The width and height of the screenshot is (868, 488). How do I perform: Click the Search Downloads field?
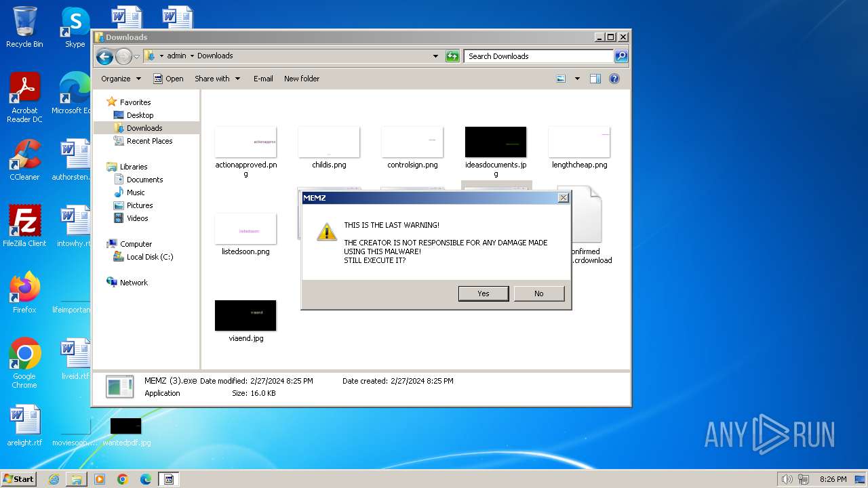coord(539,56)
